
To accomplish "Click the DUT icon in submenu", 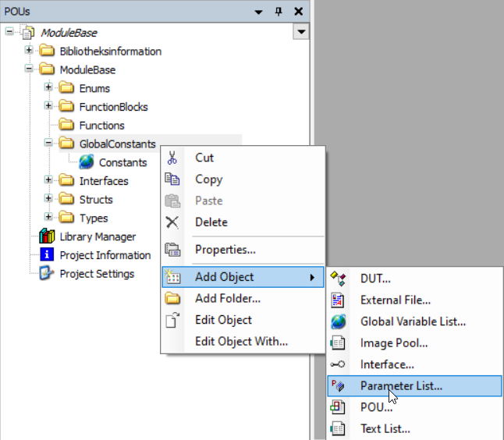I will (338, 279).
